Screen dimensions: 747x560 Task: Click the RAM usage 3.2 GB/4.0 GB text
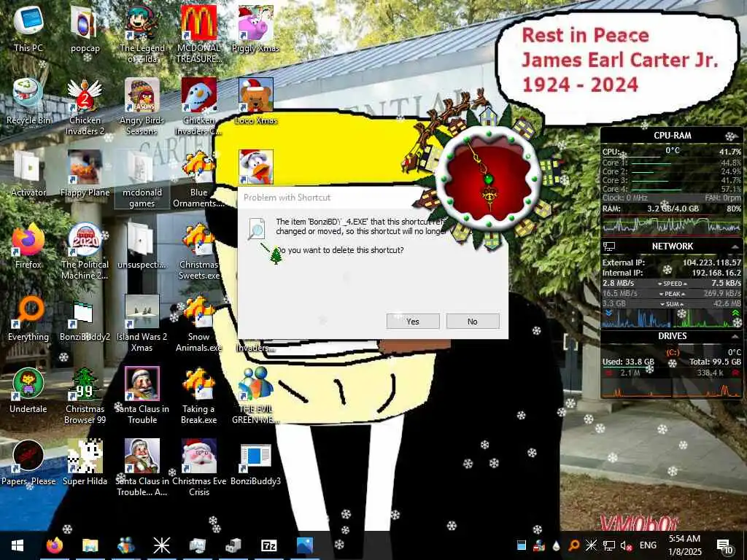(x=673, y=209)
